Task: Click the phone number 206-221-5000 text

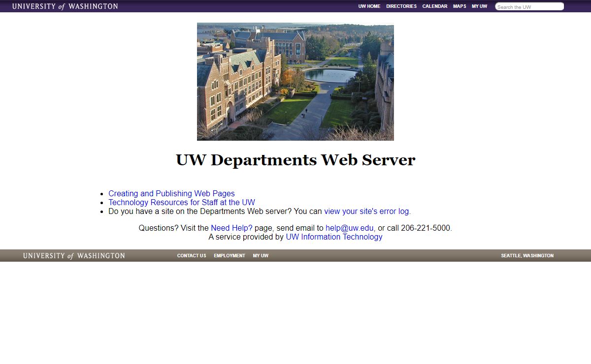Action: (426, 228)
